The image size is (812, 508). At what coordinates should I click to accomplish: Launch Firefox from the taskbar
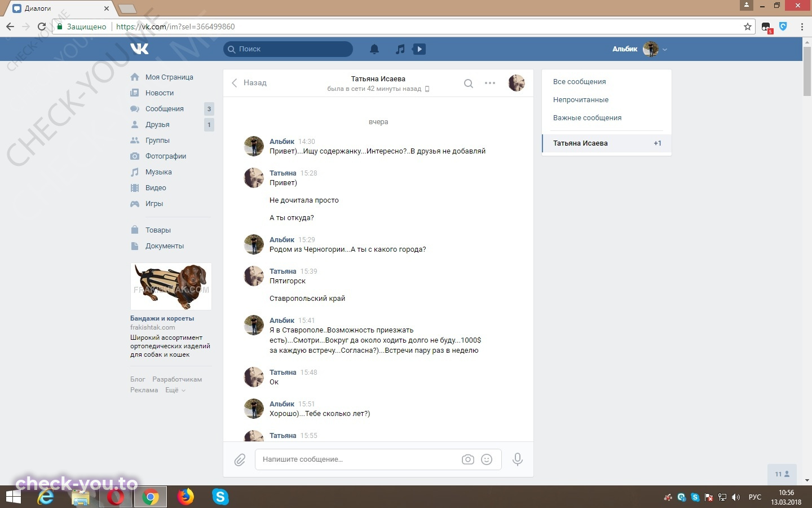(x=185, y=497)
